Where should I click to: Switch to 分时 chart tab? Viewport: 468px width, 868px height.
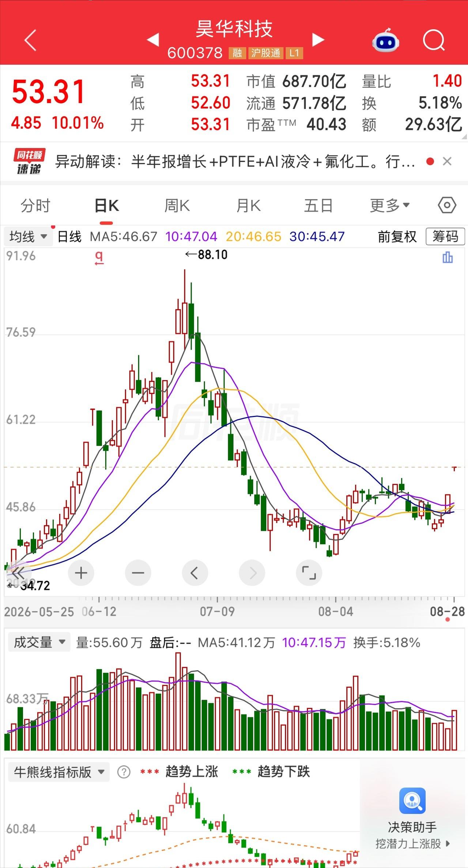coord(35,206)
